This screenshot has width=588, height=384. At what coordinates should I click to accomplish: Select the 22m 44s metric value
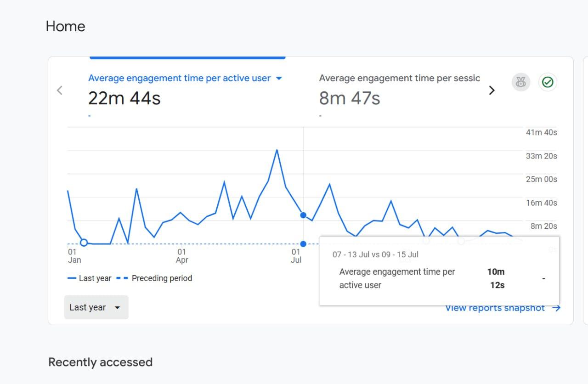point(124,98)
